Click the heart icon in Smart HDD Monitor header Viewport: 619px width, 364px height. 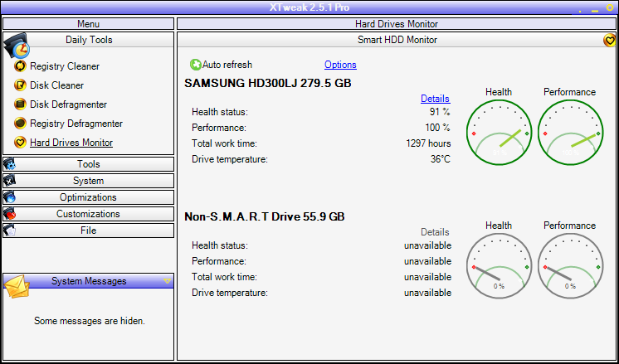(610, 40)
